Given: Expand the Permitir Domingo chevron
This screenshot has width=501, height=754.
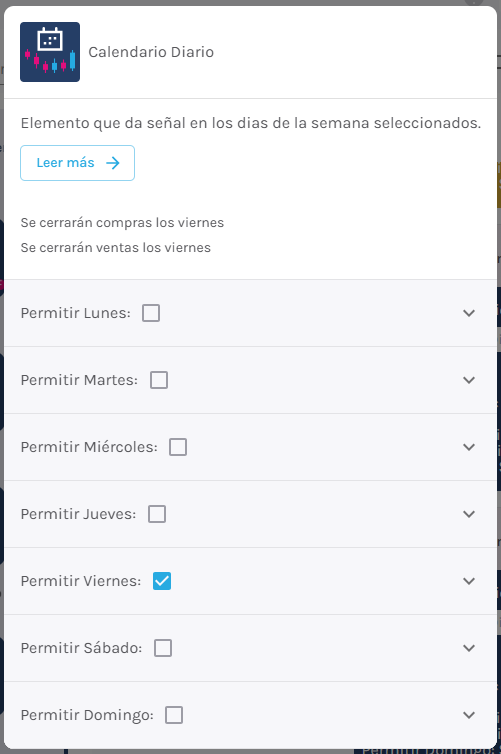Looking at the screenshot, I should point(469,715).
